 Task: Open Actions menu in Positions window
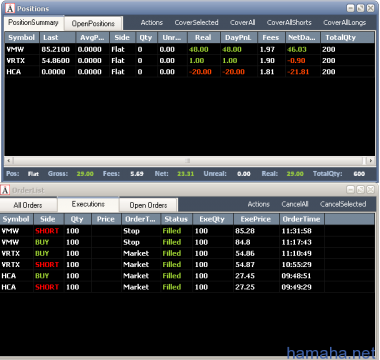point(152,23)
